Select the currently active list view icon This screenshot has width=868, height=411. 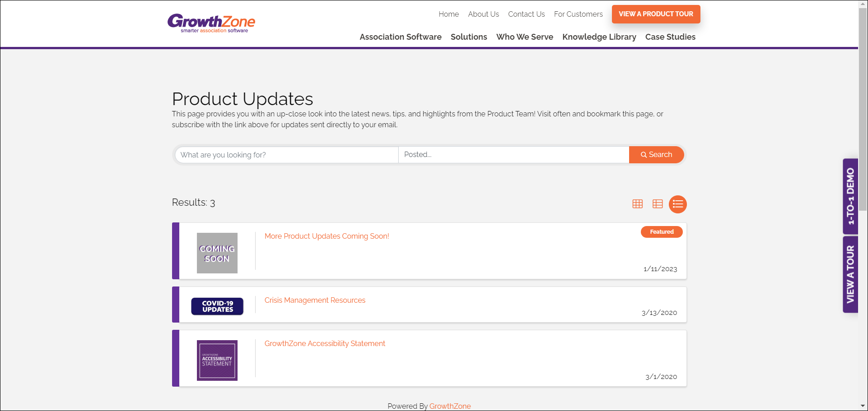678,204
